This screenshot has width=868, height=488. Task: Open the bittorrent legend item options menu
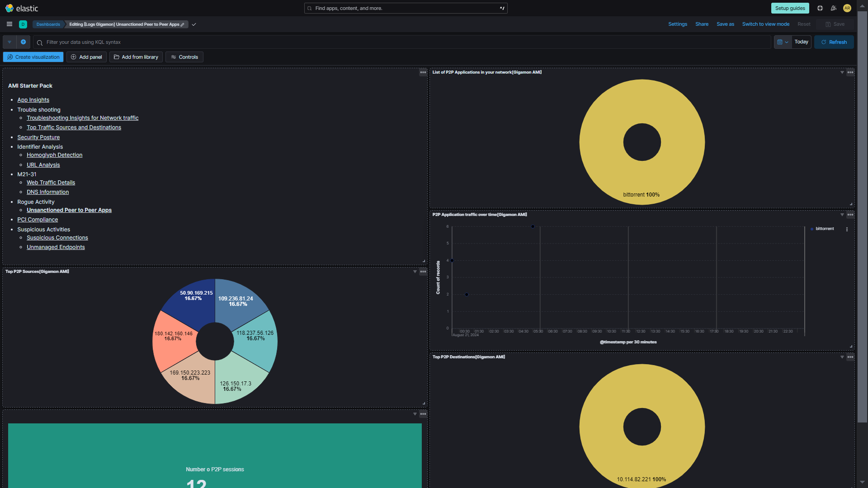tap(847, 229)
